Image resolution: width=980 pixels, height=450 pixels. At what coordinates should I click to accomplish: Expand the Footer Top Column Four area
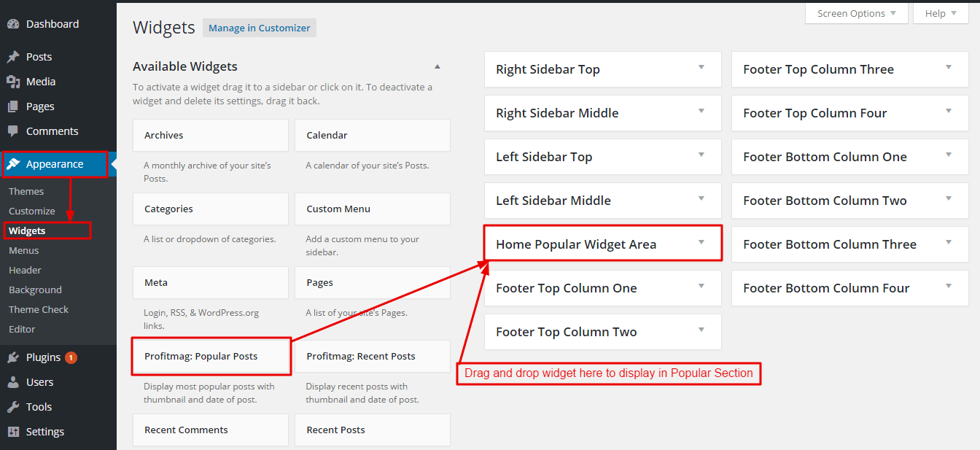pyautogui.click(x=949, y=111)
